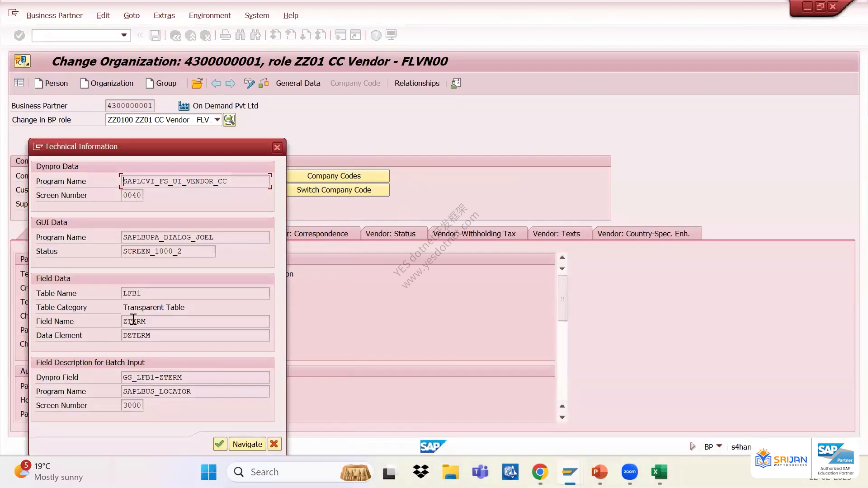Image resolution: width=868 pixels, height=488 pixels.
Task: Click the Previous Page icon
Action: coord(291,35)
